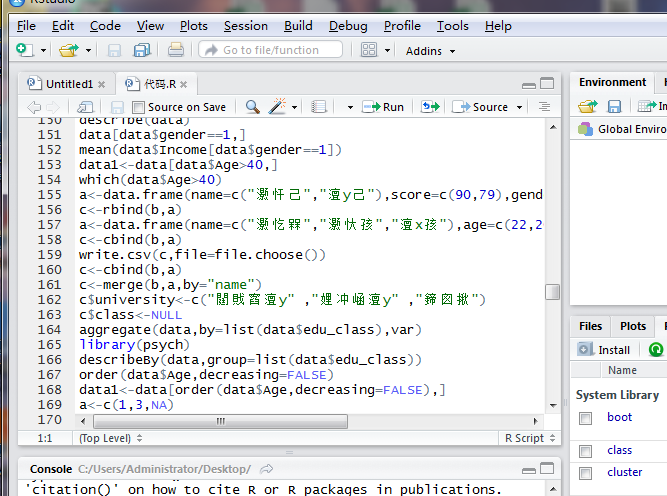
Task: Close the 代码.R tab
Action: tap(183, 84)
